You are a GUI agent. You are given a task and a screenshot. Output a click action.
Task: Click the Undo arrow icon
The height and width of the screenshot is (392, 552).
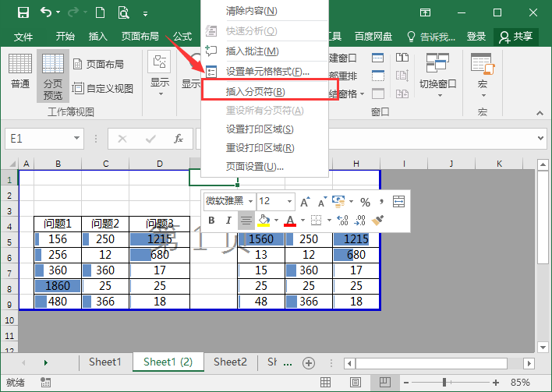(x=46, y=12)
